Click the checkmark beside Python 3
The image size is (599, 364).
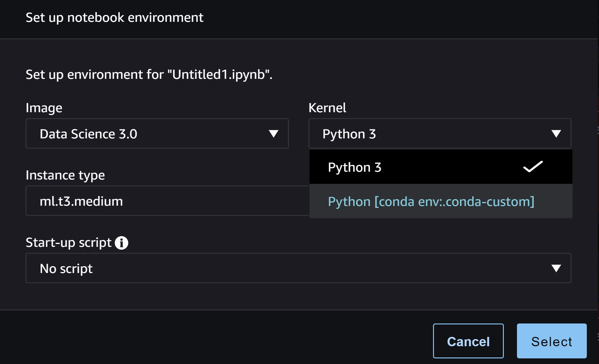[x=533, y=167]
